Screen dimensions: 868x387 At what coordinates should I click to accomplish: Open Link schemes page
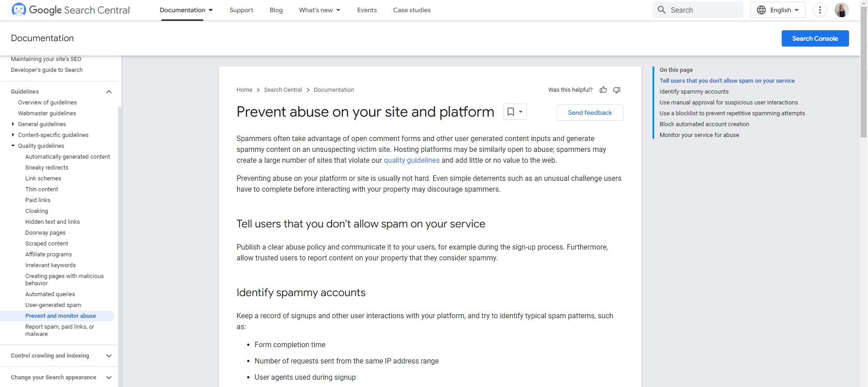click(x=43, y=179)
